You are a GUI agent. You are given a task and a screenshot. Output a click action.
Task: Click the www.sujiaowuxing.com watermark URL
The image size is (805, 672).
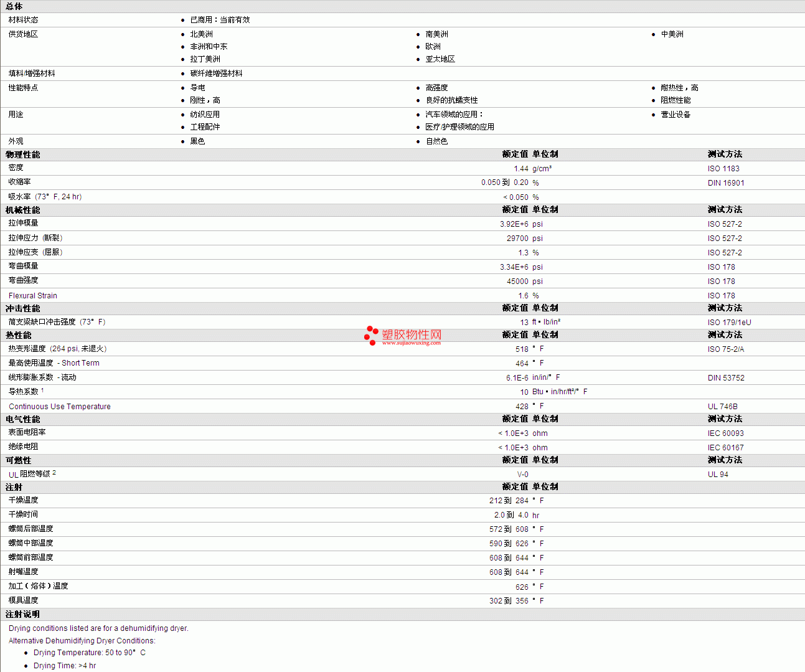pos(411,343)
